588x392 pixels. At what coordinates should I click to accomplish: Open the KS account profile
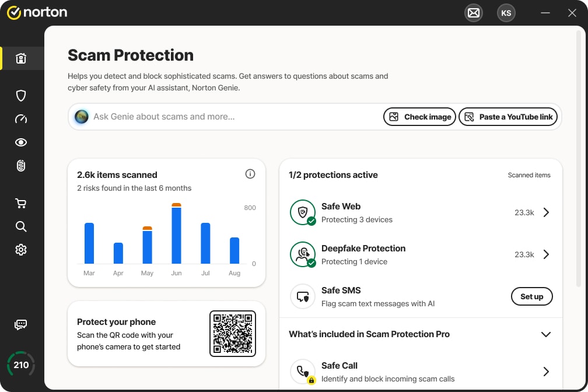tap(506, 12)
